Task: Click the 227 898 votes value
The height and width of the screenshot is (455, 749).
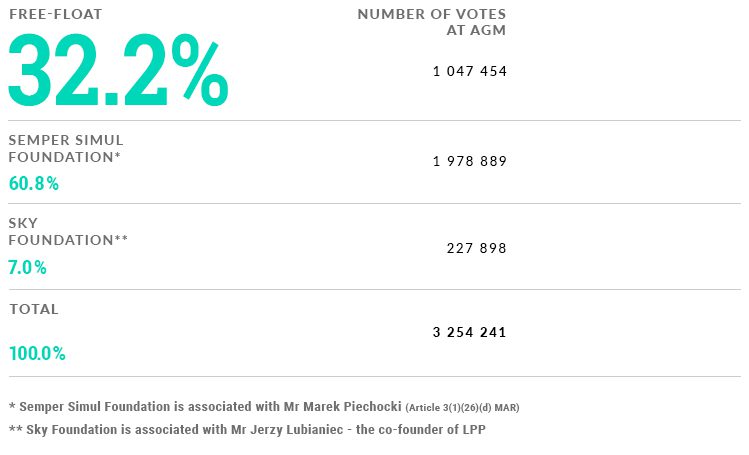Action: (x=476, y=248)
